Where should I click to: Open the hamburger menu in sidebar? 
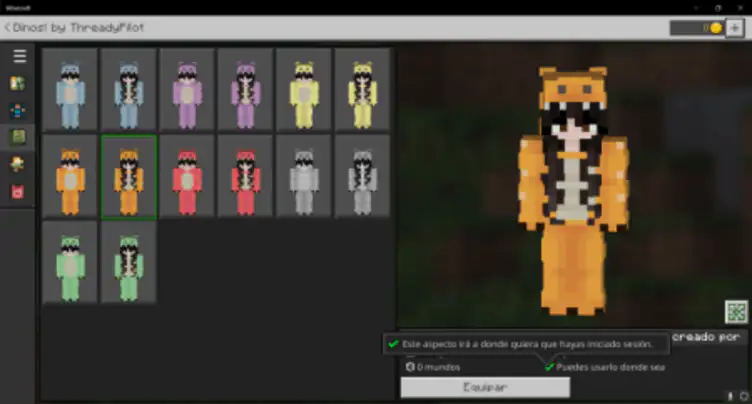[x=19, y=56]
